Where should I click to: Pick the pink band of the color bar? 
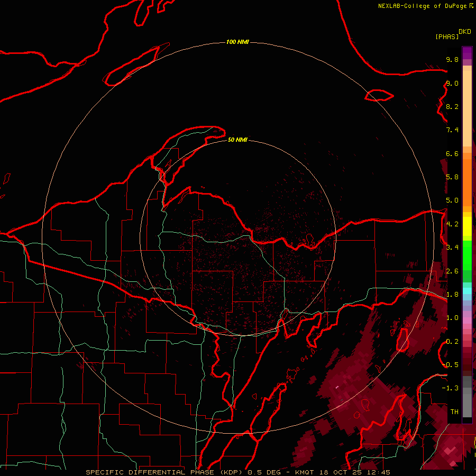pos(467,321)
